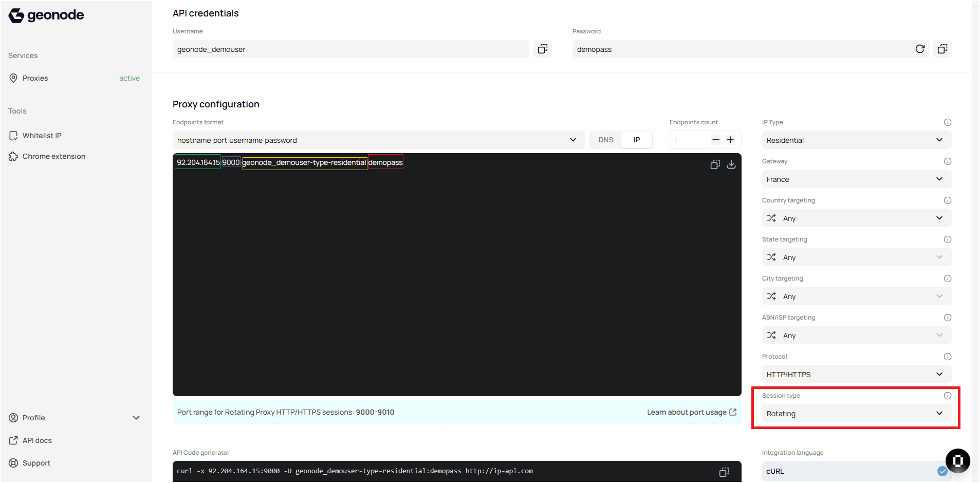The width and height of the screenshot is (980, 483).
Task: Show Gateway info tooltip
Action: (948, 161)
